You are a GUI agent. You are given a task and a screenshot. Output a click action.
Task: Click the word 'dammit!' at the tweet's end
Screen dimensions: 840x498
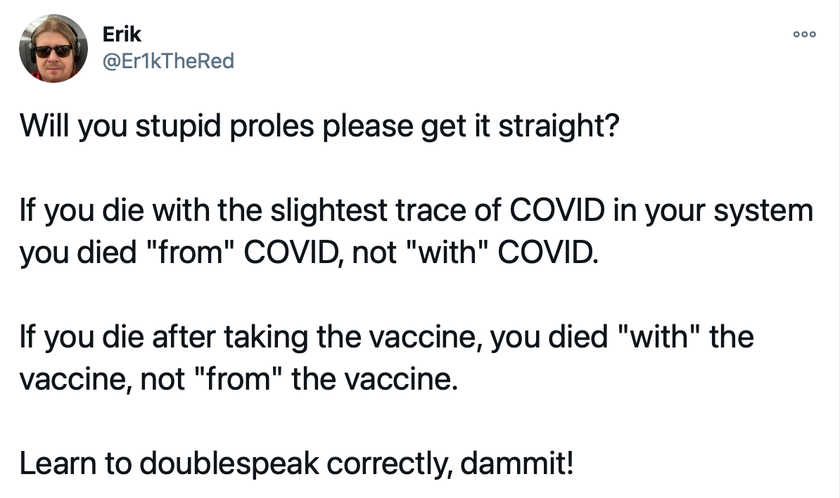tap(516, 463)
